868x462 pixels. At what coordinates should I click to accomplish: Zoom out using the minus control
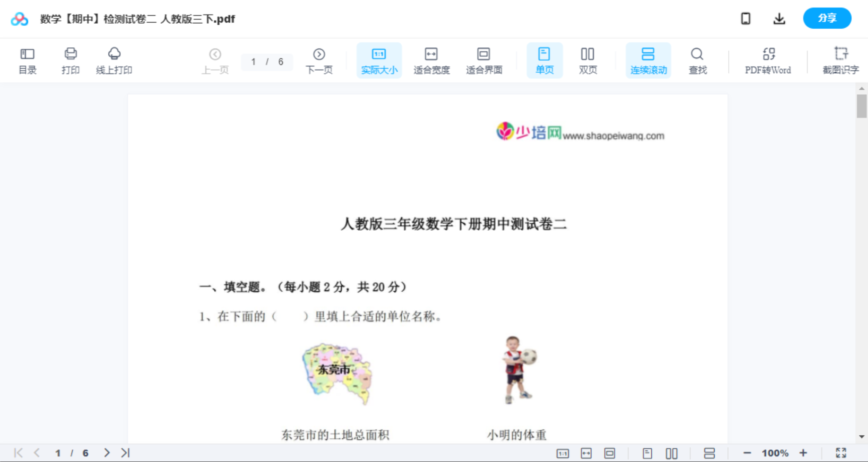pos(748,452)
